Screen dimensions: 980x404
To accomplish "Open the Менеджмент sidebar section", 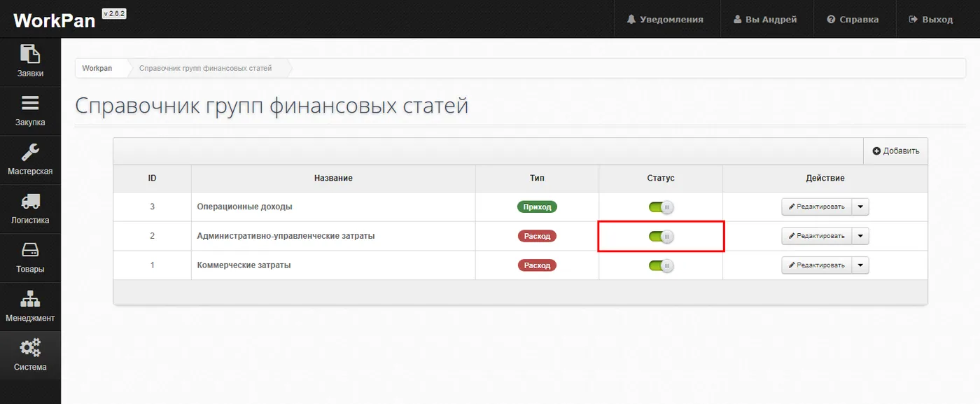I will (x=30, y=307).
